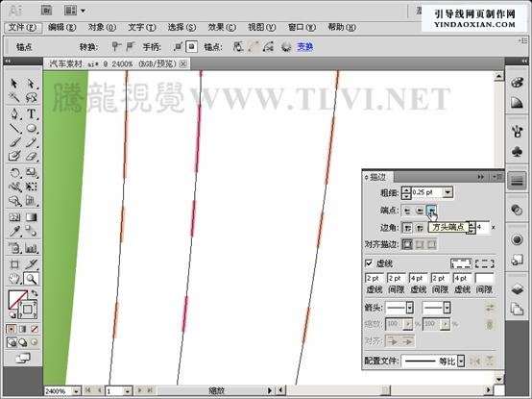Screen dimensions: 532x399
Task: Select the butt cap endpoint button
Action: pyautogui.click(x=407, y=211)
